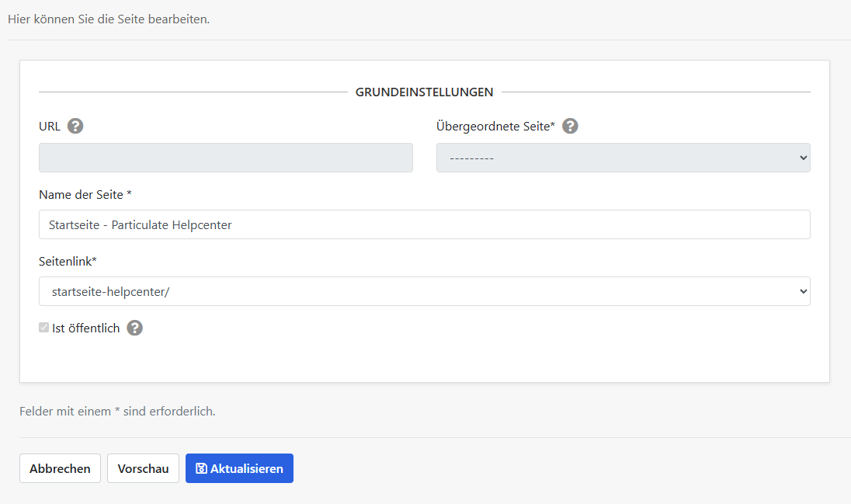
Task: Click the 'Seitenlink' field label
Action: click(x=68, y=261)
